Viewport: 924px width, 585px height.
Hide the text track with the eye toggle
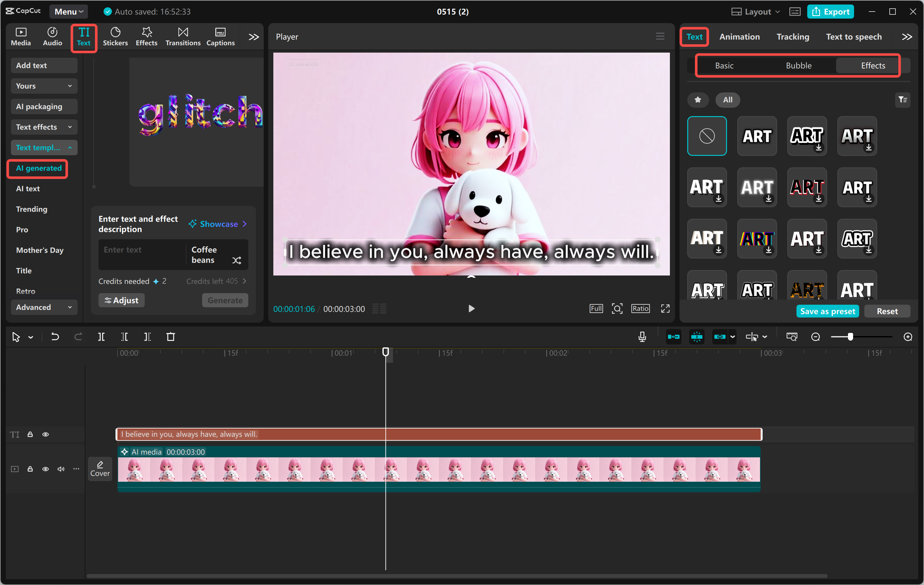[46, 434]
